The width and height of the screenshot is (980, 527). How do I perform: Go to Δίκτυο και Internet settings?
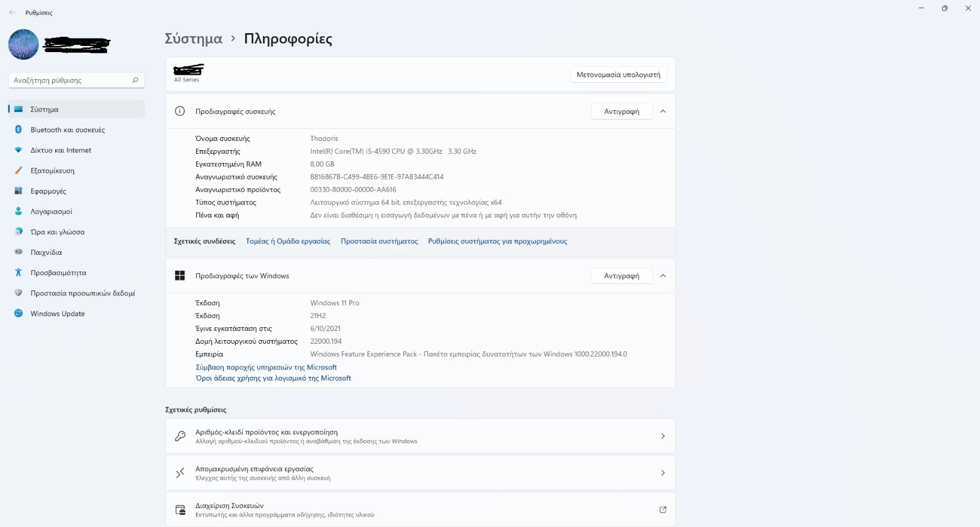(x=77, y=150)
